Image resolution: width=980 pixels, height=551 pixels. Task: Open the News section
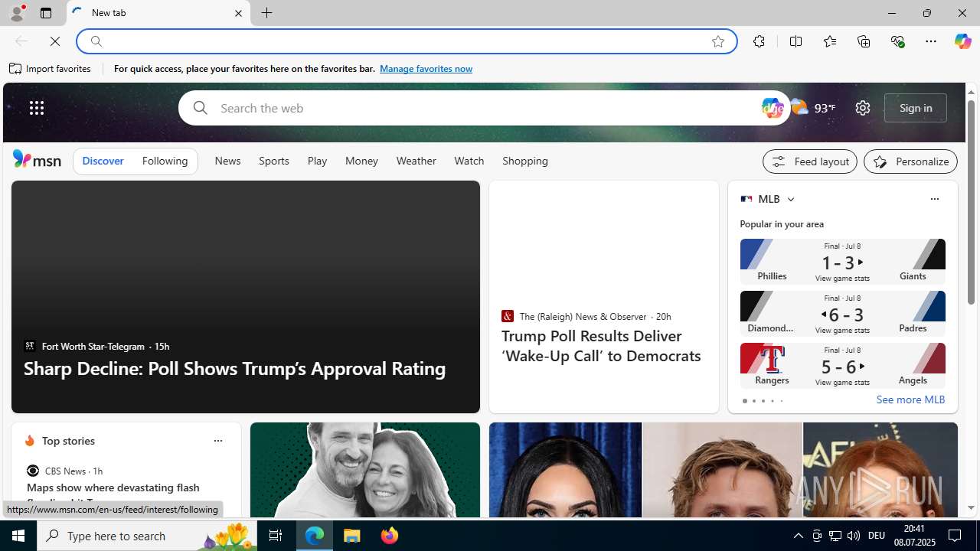pyautogui.click(x=227, y=161)
